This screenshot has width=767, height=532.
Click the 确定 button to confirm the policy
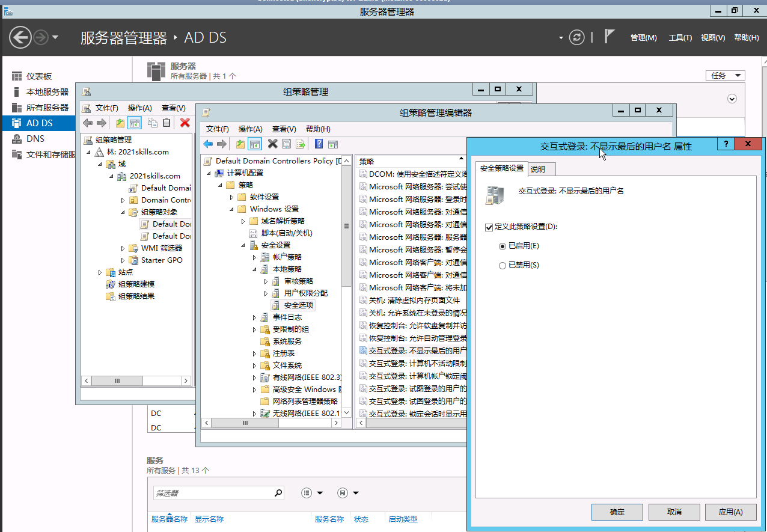[x=617, y=512]
